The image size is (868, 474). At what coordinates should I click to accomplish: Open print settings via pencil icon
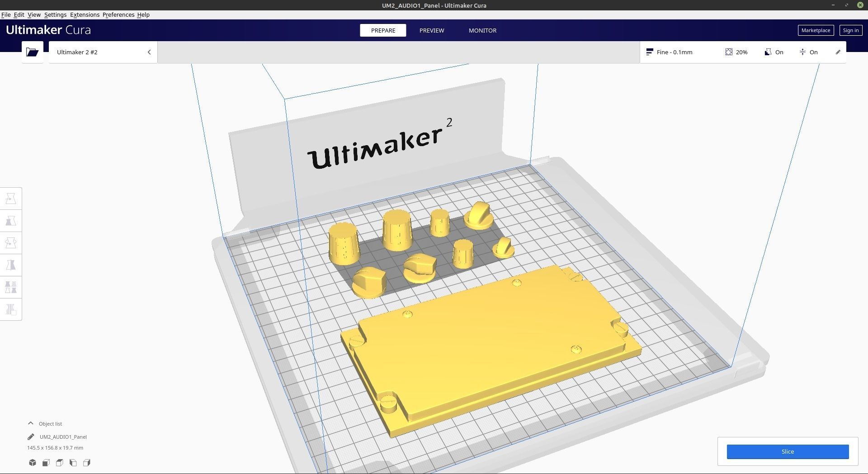pyautogui.click(x=838, y=52)
